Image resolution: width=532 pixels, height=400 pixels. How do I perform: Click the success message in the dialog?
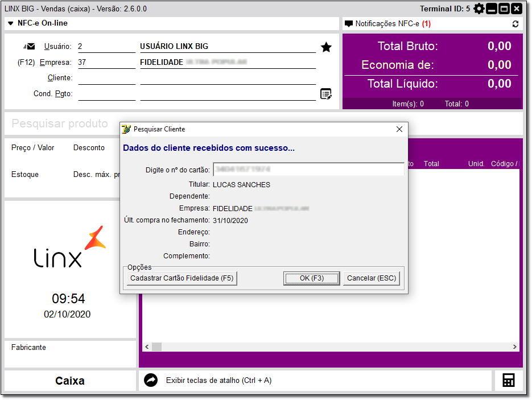coord(209,148)
